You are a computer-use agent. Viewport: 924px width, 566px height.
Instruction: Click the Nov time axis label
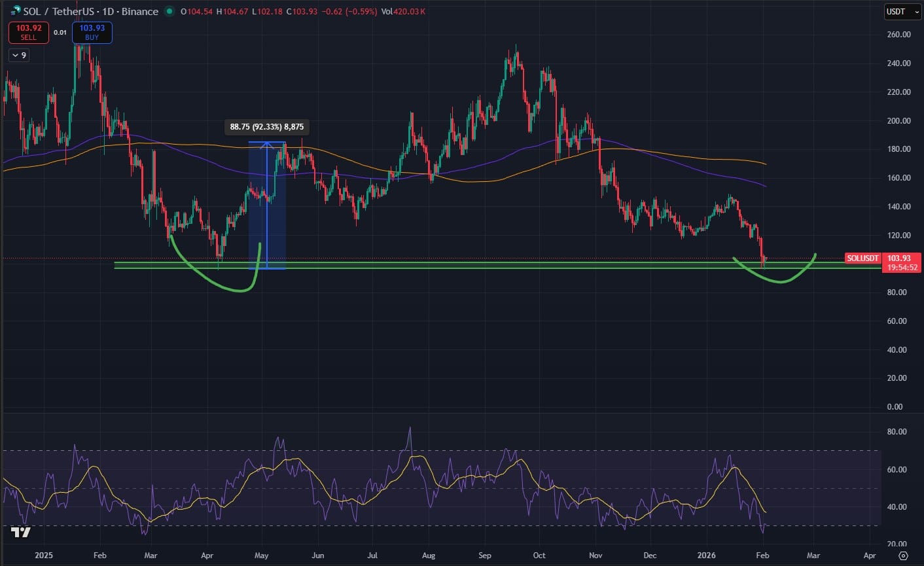point(595,556)
